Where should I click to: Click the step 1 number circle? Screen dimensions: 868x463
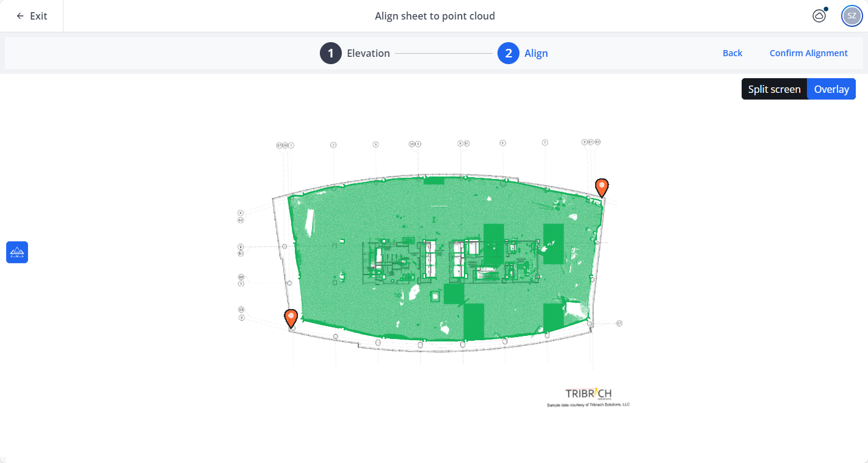click(331, 53)
